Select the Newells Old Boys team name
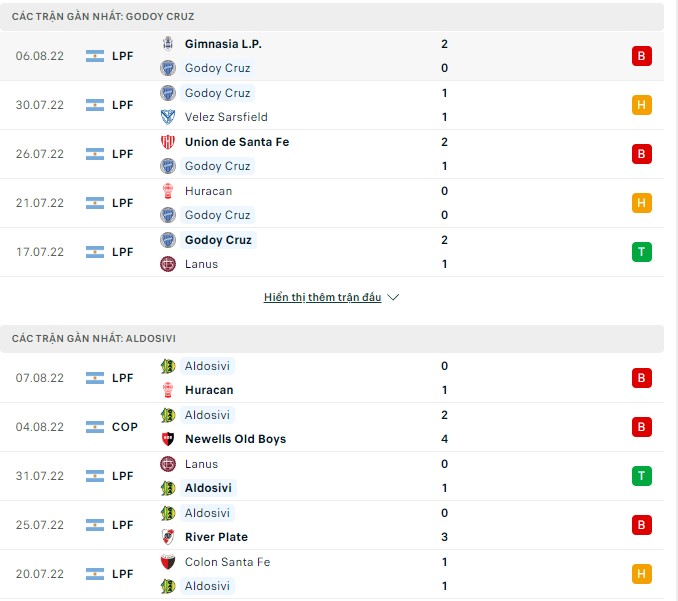The width and height of the screenshot is (678, 601). click(235, 439)
